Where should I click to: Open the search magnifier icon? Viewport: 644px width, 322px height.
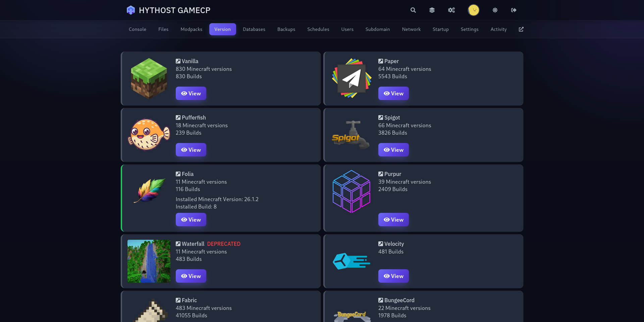[413, 10]
